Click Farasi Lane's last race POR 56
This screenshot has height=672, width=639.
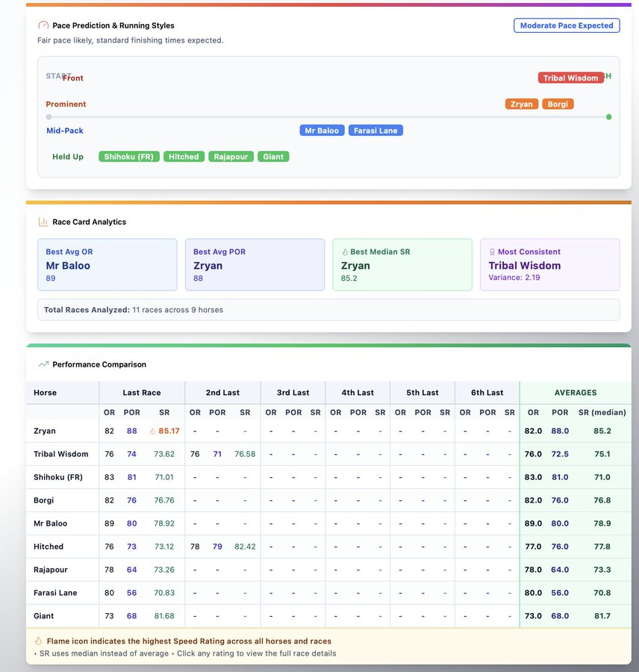(x=131, y=593)
